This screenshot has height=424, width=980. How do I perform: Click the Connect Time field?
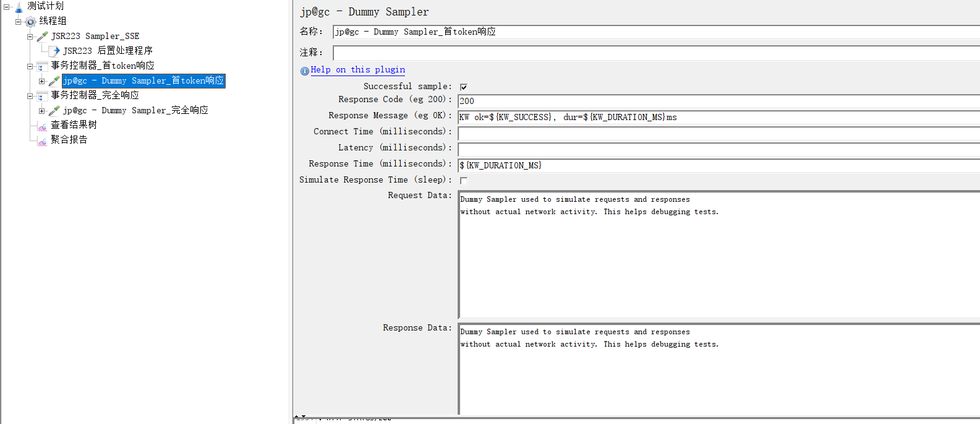point(718,133)
